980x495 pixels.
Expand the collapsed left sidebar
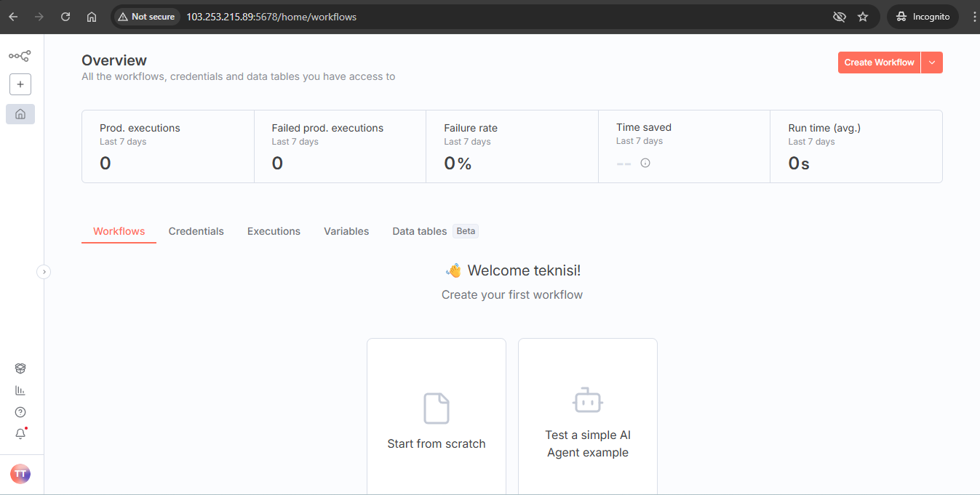coord(44,272)
